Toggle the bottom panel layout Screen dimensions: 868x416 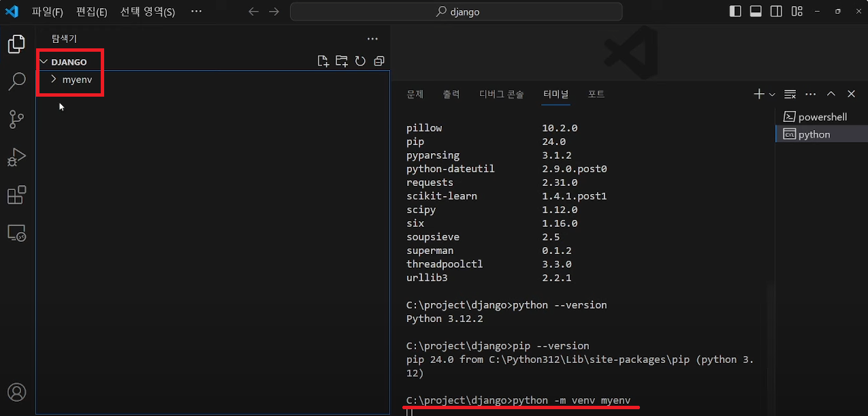pyautogui.click(x=756, y=12)
